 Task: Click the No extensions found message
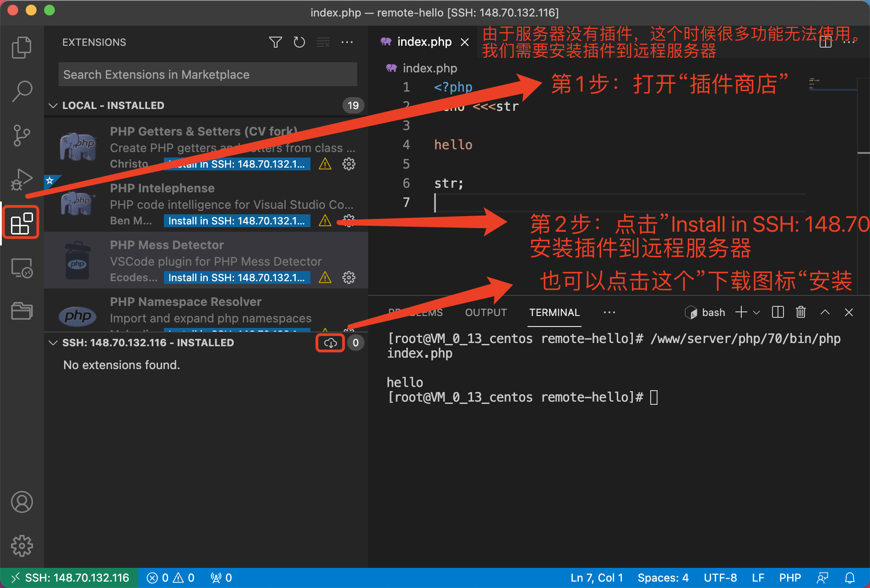pyautogui.click(x=121, y=365)
